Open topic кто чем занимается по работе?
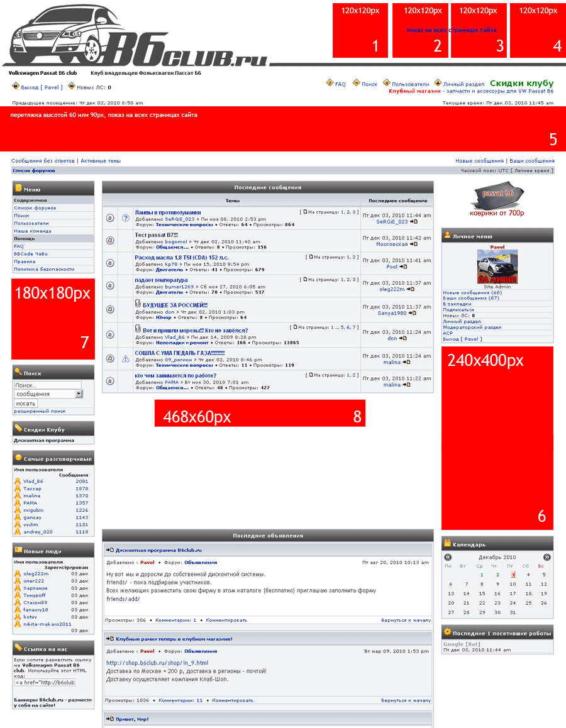This screenshot has width=566, height=728. [175, 375]
